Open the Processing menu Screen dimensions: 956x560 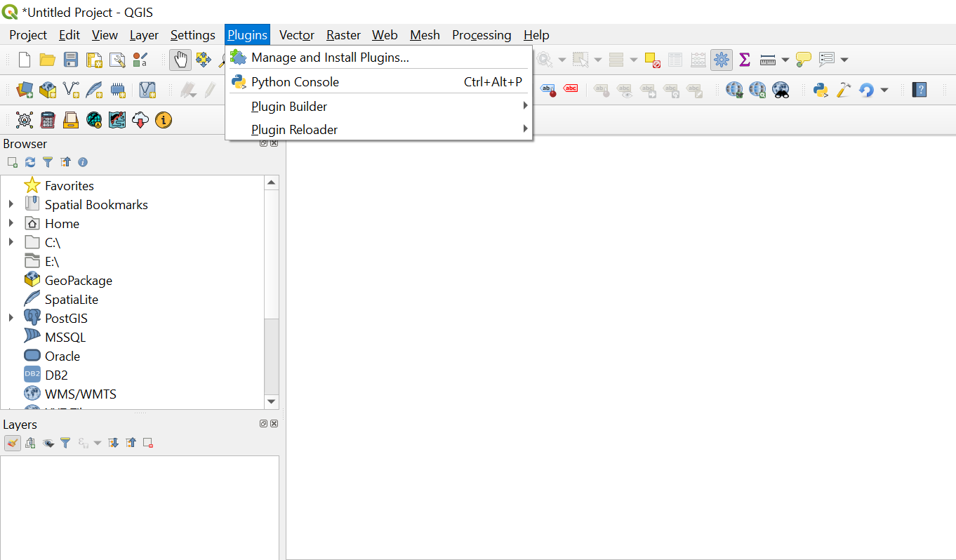(x=482, y=35)
